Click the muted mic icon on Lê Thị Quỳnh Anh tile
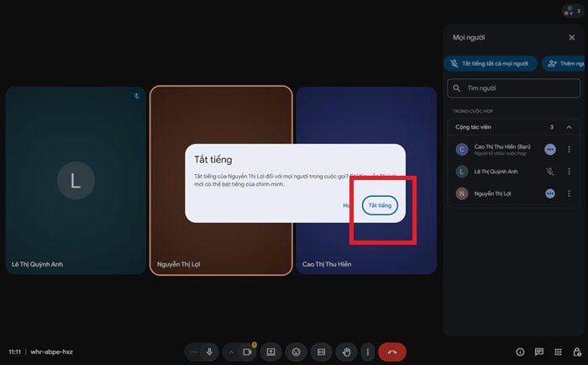This screenshot has width=588, height=365. pyautogui.click(x=137, y=96)
